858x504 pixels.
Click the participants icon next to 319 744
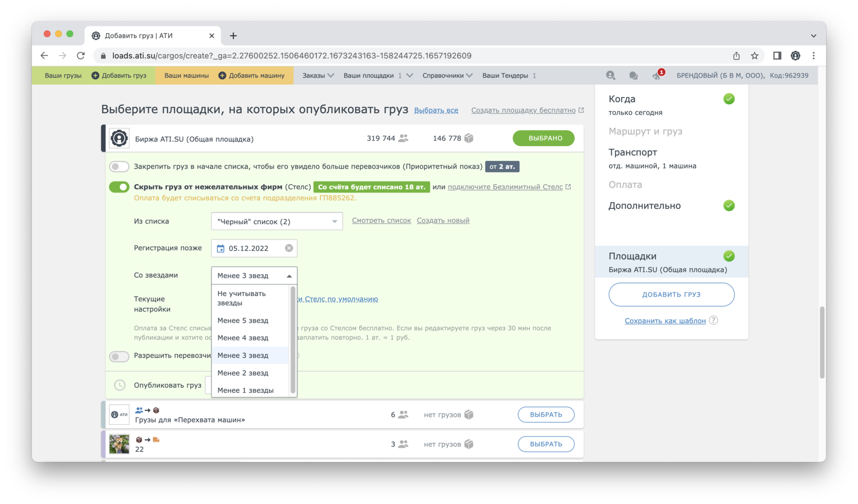click(403, 138)
